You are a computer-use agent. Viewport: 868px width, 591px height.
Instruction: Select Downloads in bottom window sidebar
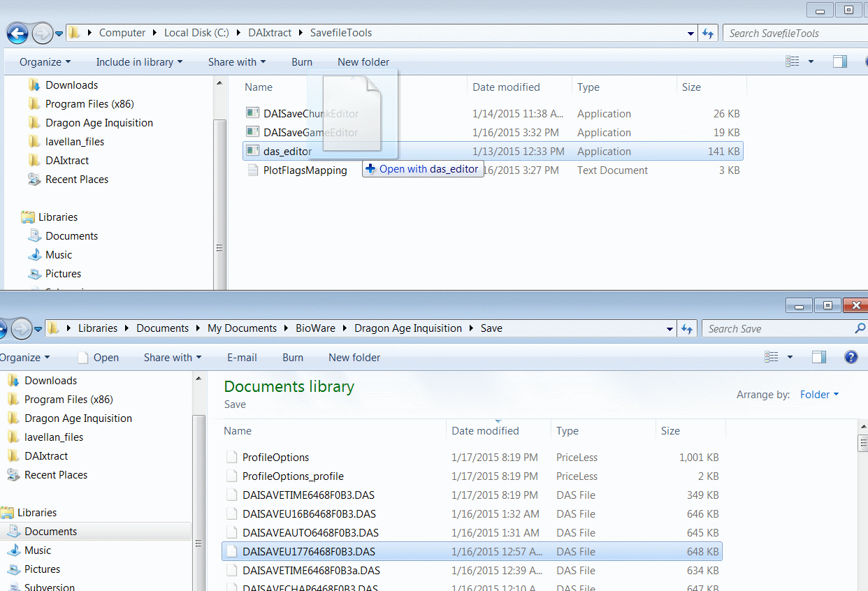(50, 380)
